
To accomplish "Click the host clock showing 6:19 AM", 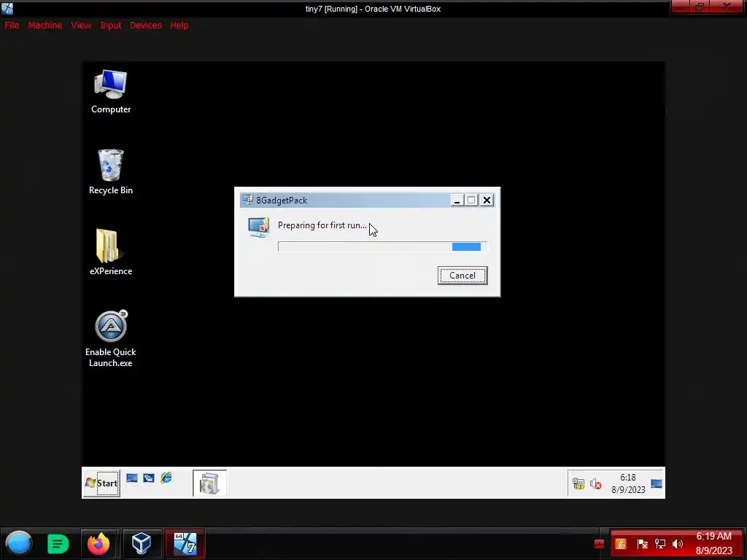I will click(713, 543).
